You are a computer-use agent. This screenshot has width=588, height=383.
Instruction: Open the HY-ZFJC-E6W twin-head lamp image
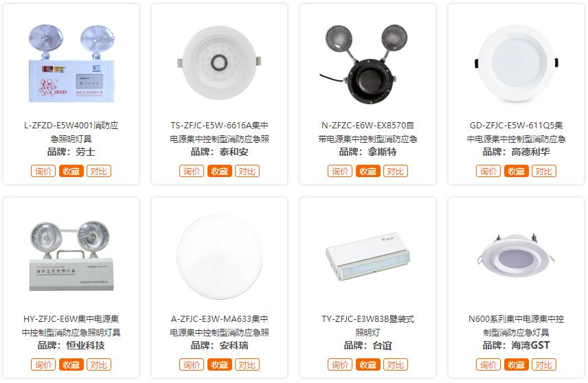point(71,256)
